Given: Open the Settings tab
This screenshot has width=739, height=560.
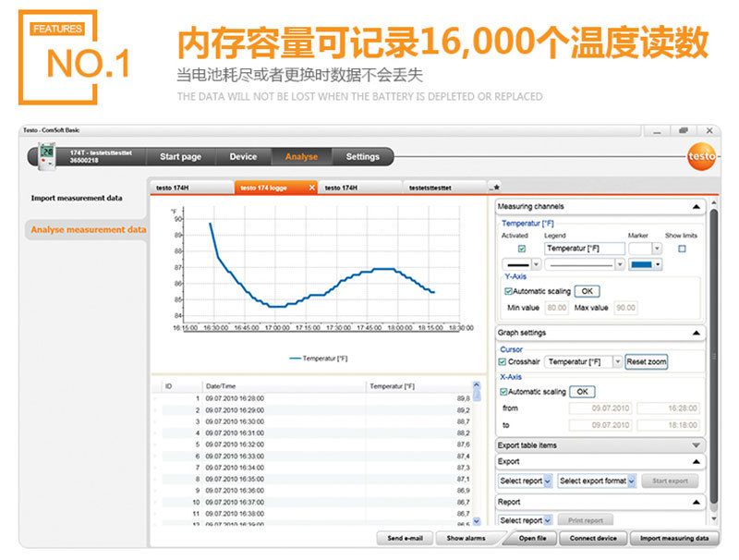Looking at the screenshot, I should point(362,156).
